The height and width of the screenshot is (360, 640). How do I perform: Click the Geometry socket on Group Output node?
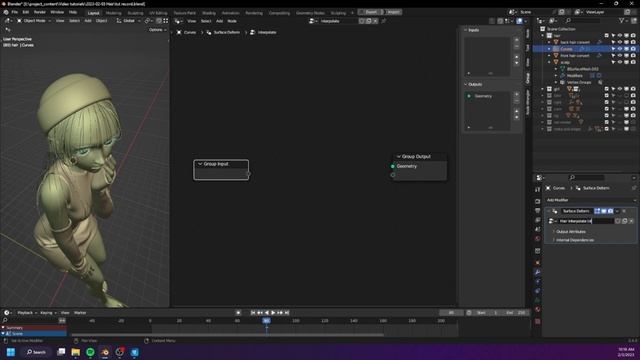[393, 166]
